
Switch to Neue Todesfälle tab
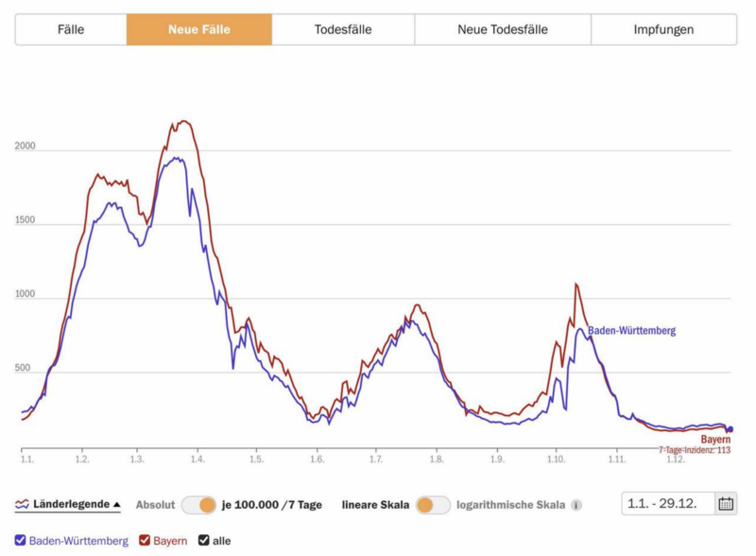point(503,29)
